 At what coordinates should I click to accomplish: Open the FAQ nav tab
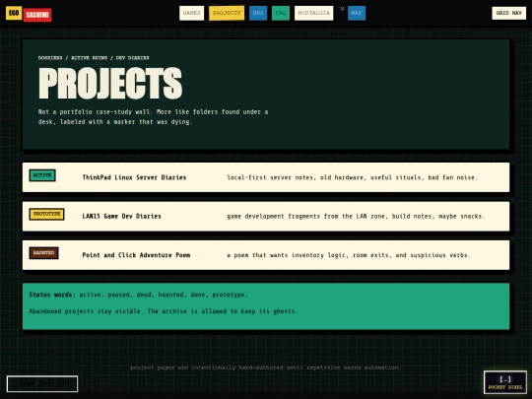click(281, 13)
